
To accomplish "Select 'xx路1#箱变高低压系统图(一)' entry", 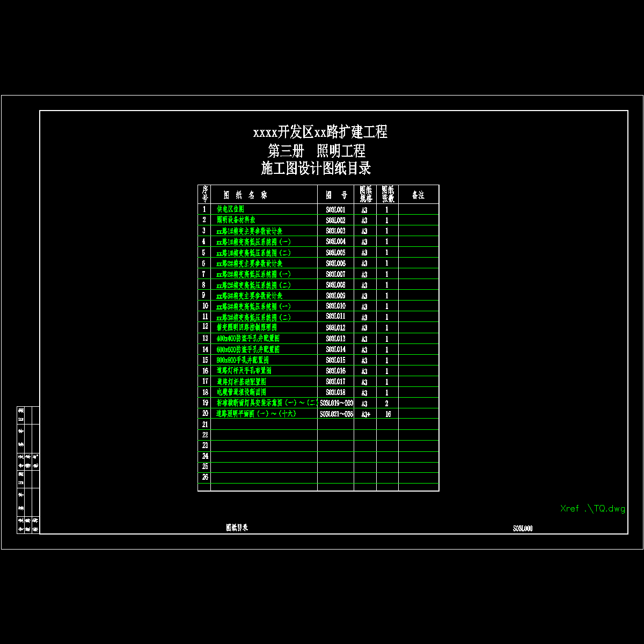I will 254,242.
